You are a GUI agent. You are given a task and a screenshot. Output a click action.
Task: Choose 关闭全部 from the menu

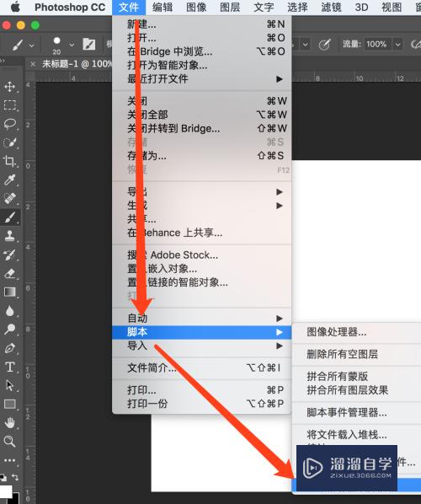pyautogui.click(x=202, y=115)
